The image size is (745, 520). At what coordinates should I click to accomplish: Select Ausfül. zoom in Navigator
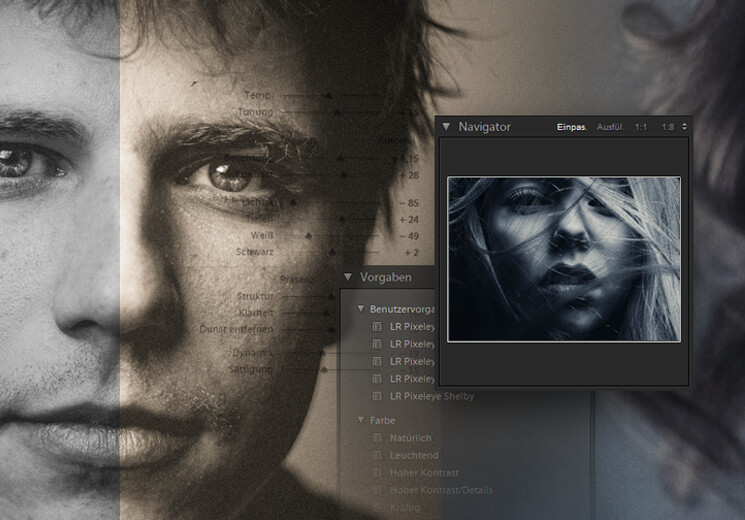(x=610, y=127)
